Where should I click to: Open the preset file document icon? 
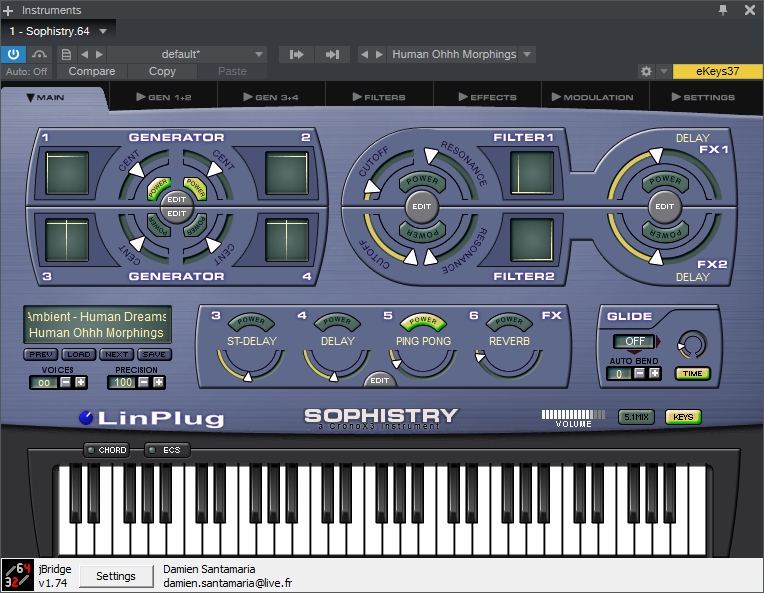point(66,55)
